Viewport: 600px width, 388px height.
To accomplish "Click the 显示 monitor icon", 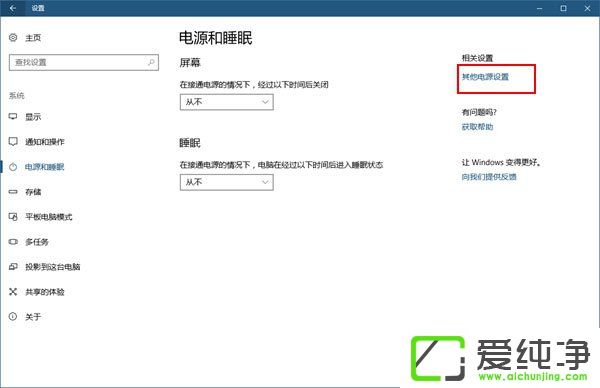I will pyautogui.click(x=13, y=117).
